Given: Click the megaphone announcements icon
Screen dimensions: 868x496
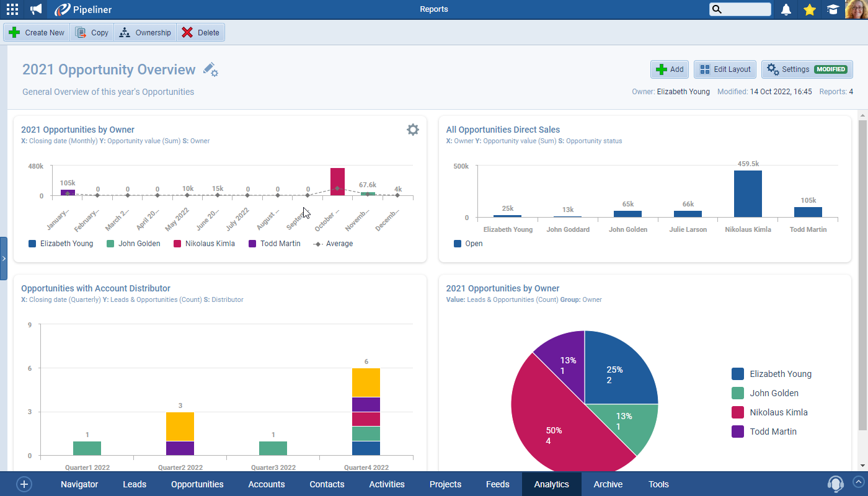Looking at the screenshot, I should [x=36, y=9].
